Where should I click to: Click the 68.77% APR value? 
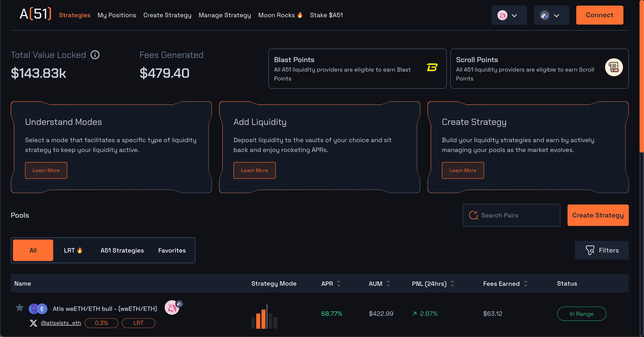coord(331,314)
